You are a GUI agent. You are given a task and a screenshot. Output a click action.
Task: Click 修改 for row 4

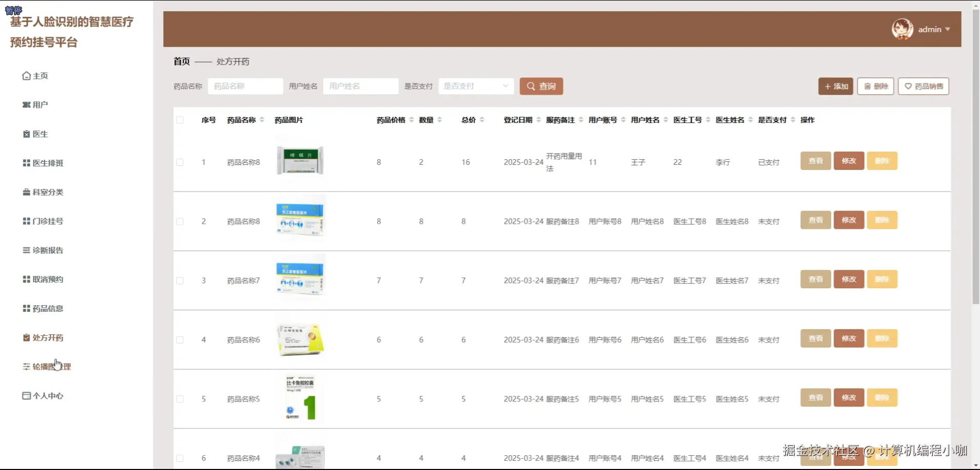pyautogui.click(x=849, y=338)
